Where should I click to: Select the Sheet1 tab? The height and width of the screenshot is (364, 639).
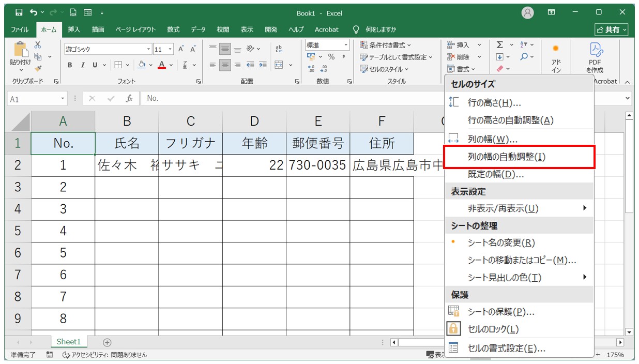tap(69, 342)
